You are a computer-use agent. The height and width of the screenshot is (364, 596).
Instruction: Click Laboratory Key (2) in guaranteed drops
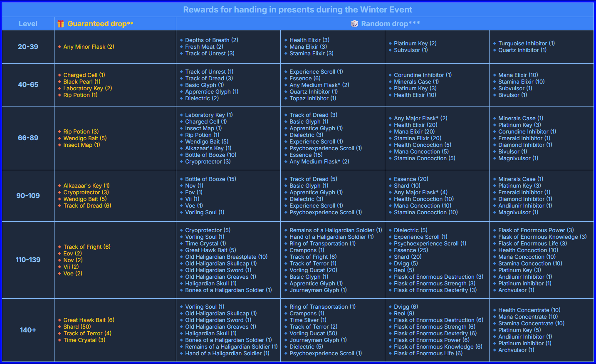point(87,88)
